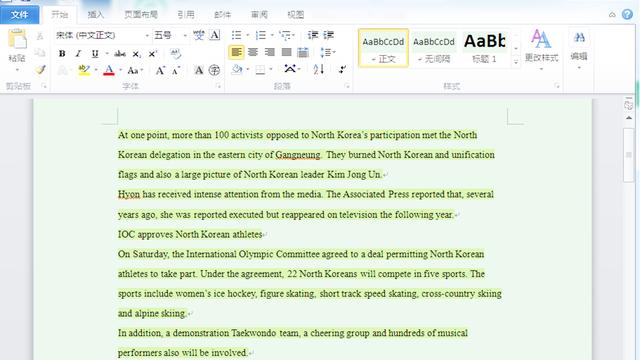Apply multilevel list
This screenshot has width=640, height=360.
(x=285, y=35)
